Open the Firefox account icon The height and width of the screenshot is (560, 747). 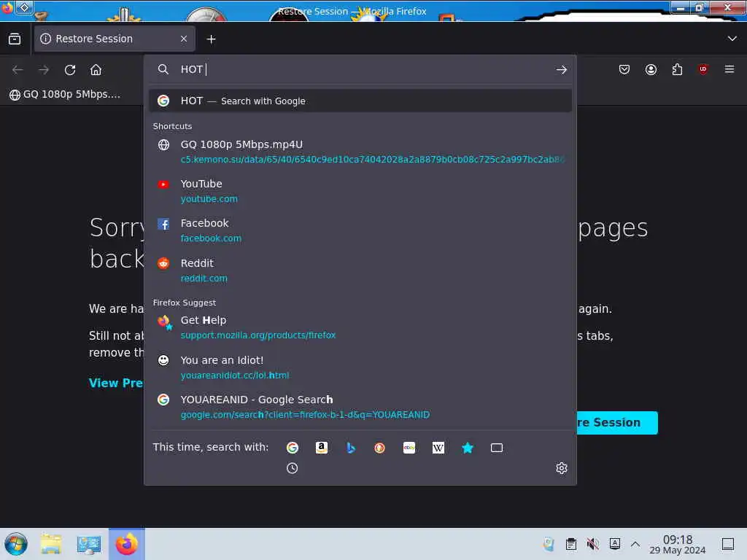point(651,69)
